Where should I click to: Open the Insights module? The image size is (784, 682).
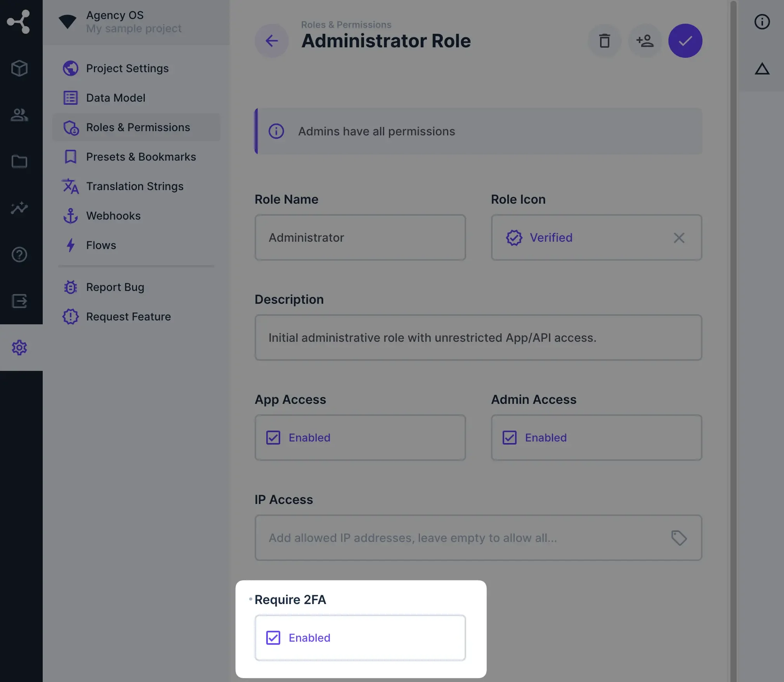tap(19, 208)
